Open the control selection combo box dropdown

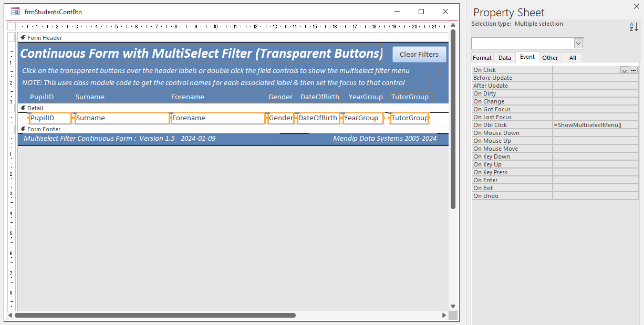(578, 44)
